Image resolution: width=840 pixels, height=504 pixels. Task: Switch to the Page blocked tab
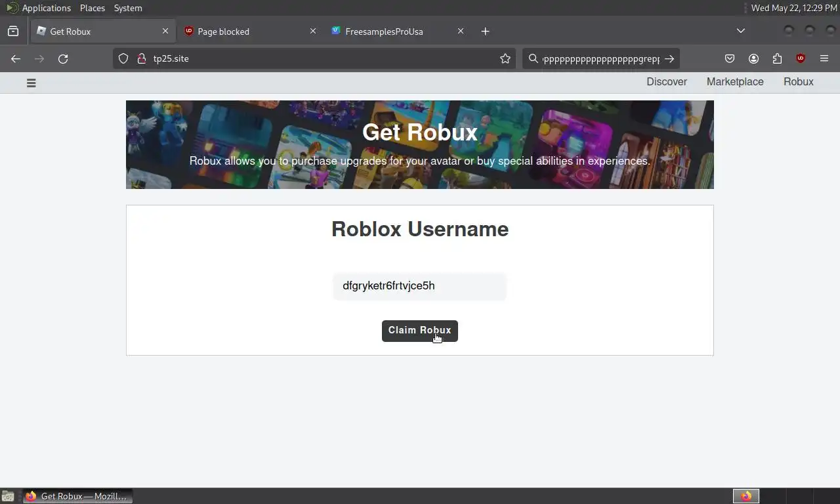click(x=250, y=31)
